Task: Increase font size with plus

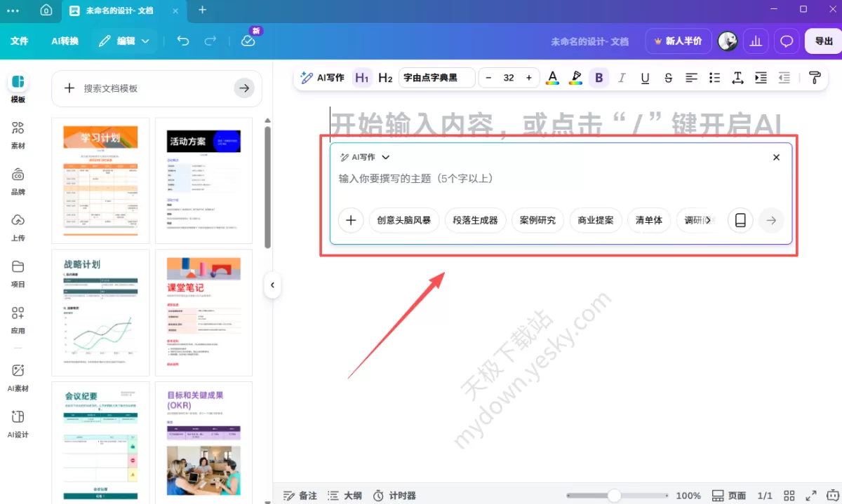Action: click(x=529, y=78)
